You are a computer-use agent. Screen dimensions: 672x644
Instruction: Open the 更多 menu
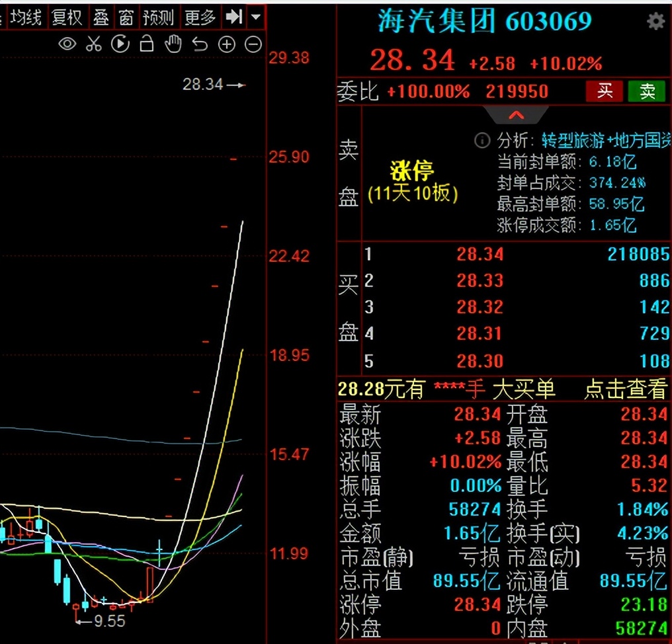point(200,18)
